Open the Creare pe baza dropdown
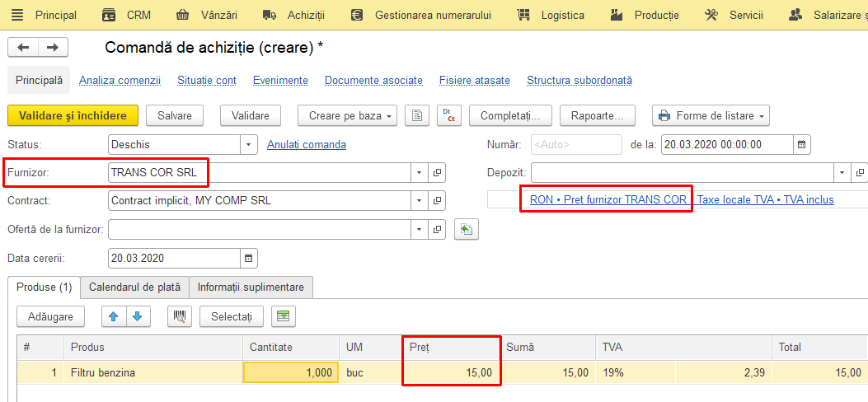Image resolution: width=868 pixels, height=402 pixels. (x=348, y=115)
